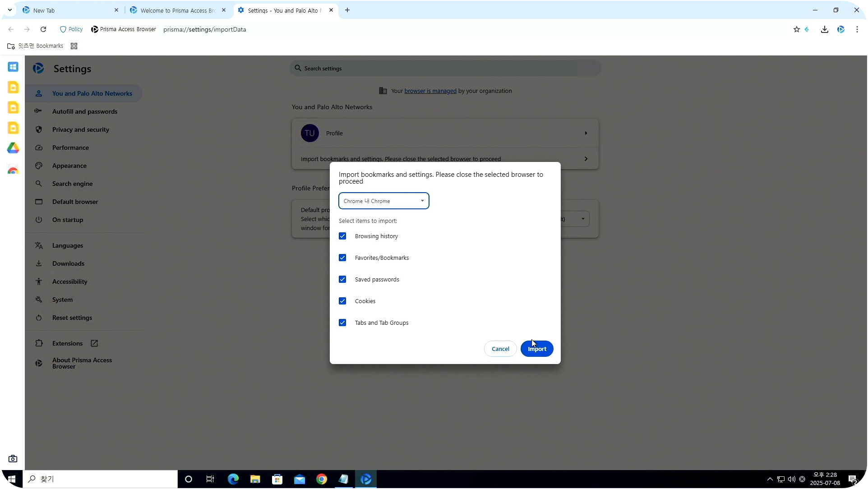Screen dimensions: 868x489
Task: Open Microsoft Edge from the taskbar
Action: point(233,480)
